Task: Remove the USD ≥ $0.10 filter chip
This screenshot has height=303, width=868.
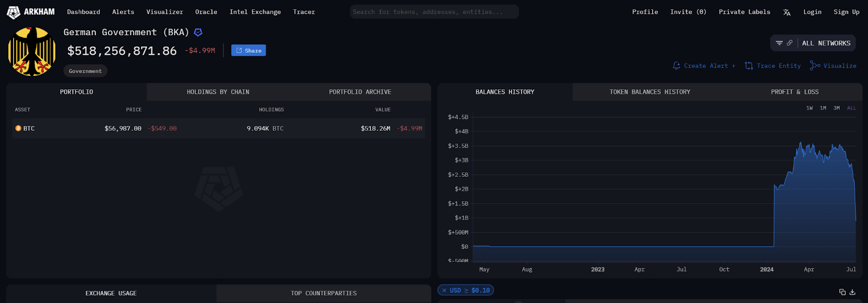Action: (444, 291)
